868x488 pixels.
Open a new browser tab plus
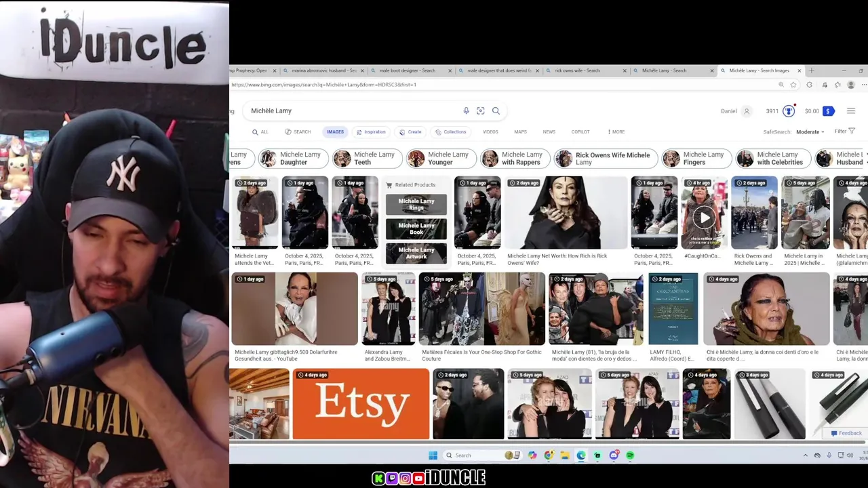[x=811, y=70]
